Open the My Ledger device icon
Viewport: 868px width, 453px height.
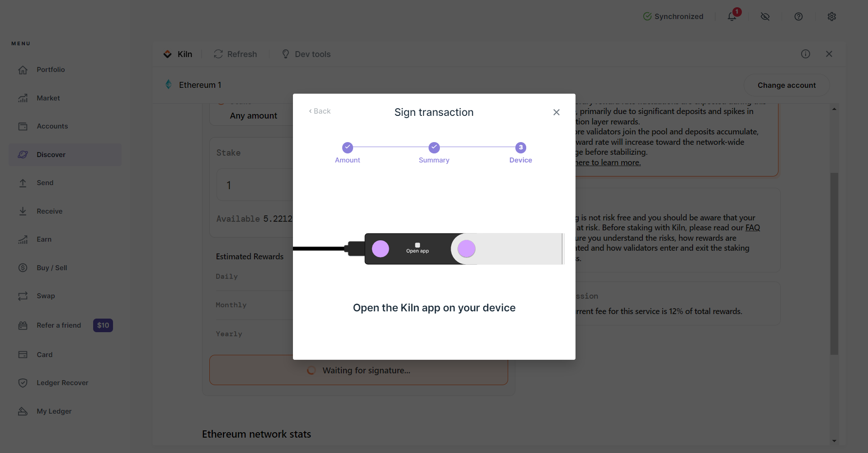pos(23,411)
